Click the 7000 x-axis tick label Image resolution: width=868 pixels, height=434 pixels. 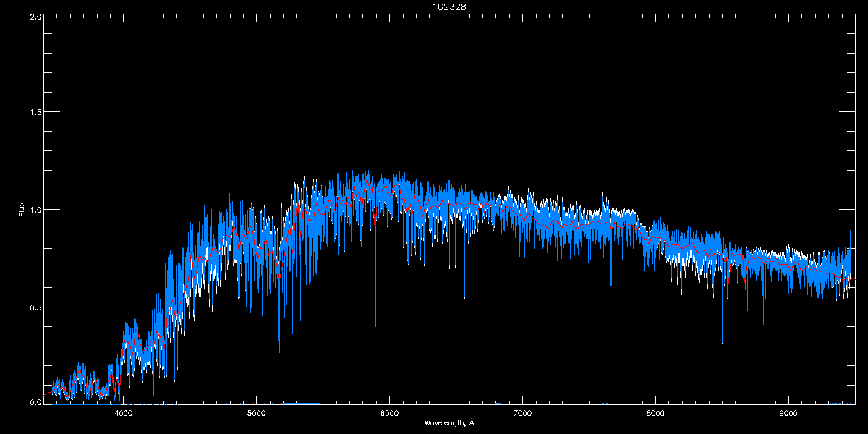tap(522, 414)
